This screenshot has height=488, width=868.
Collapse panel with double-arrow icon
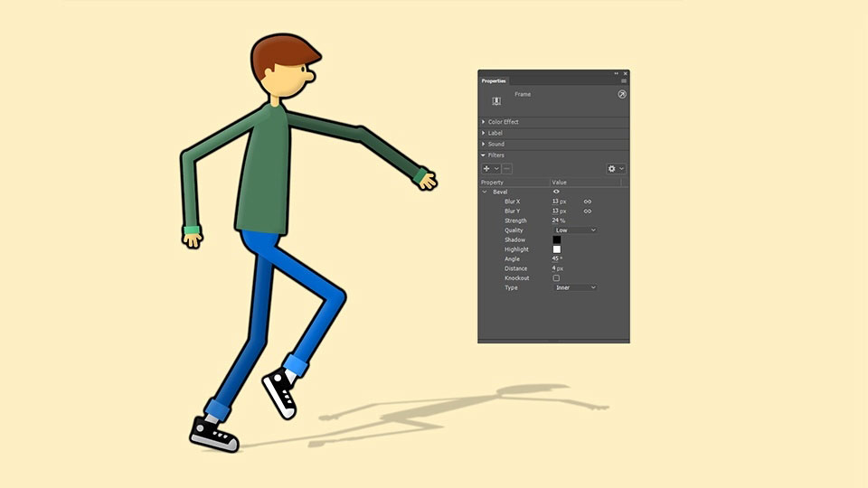617,73
